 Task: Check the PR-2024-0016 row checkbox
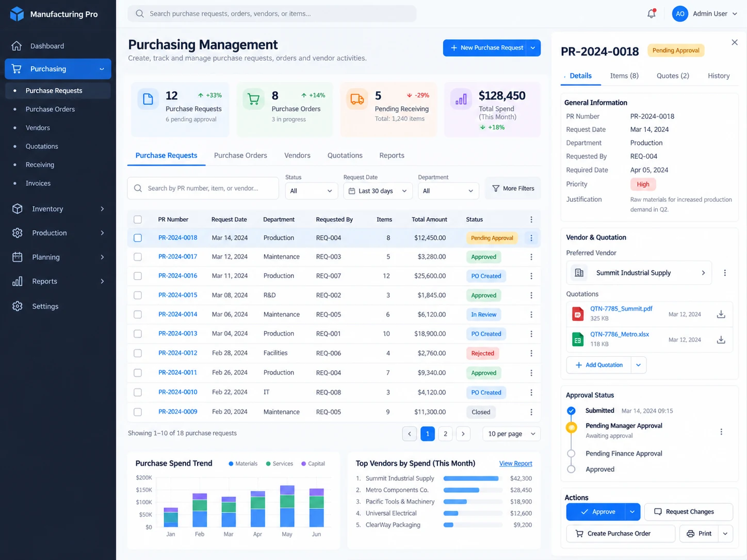(x=138, y=276)
